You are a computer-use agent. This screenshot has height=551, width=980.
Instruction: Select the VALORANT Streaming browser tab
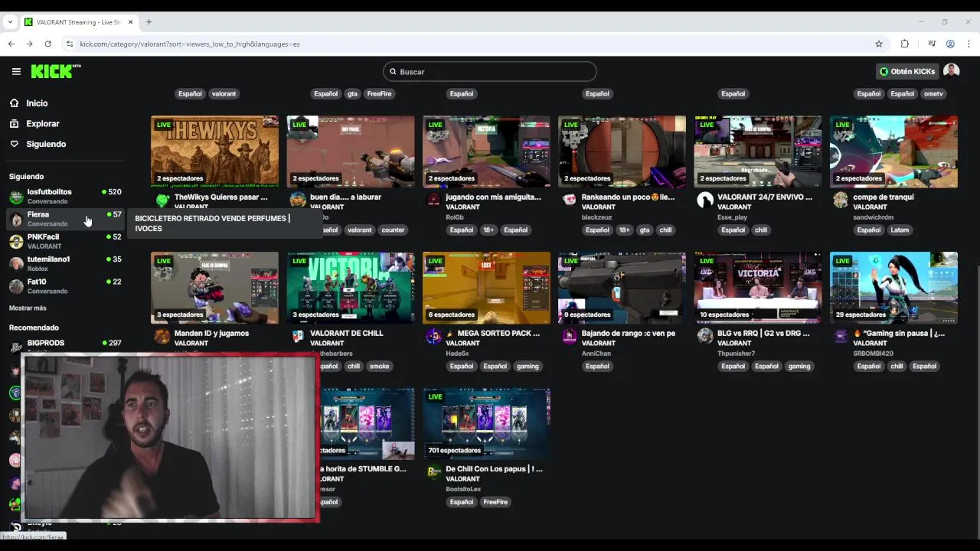click(x=79, y=22)
